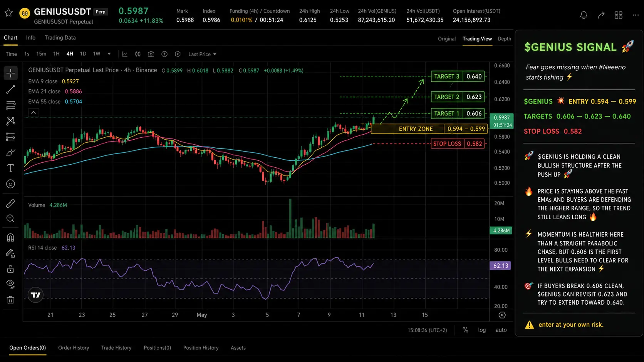The width and height of the screenshot is (644, 362).
Task: Click the EMA 21 close indicator label
Action: point(44,92)
